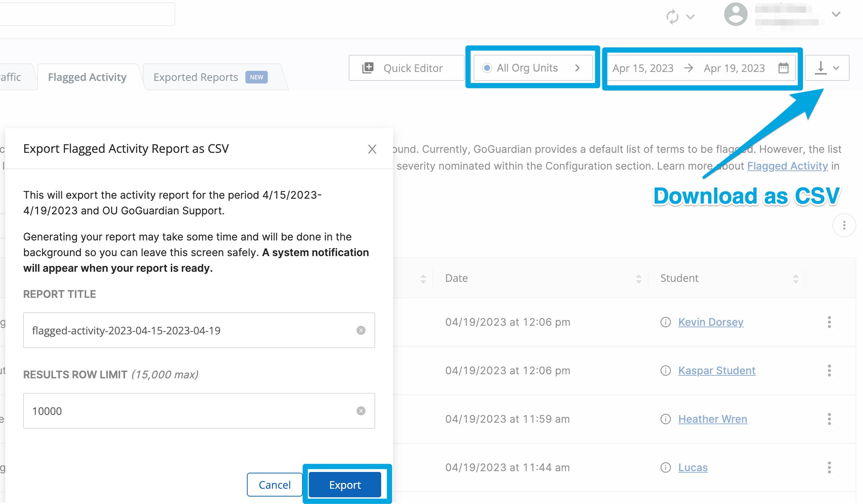
Task: Open the refresh options chevron
Action: tap(690, 17)
